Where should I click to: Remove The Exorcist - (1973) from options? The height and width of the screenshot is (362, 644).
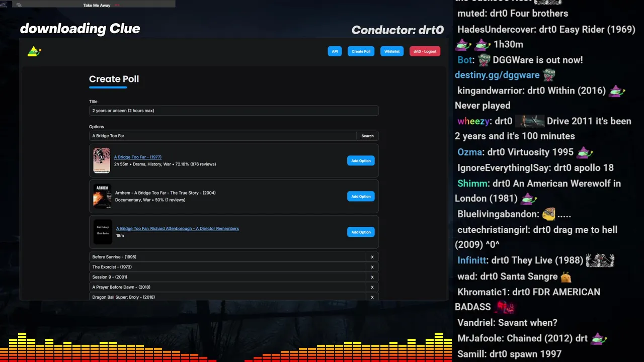(x=372, y=267)
